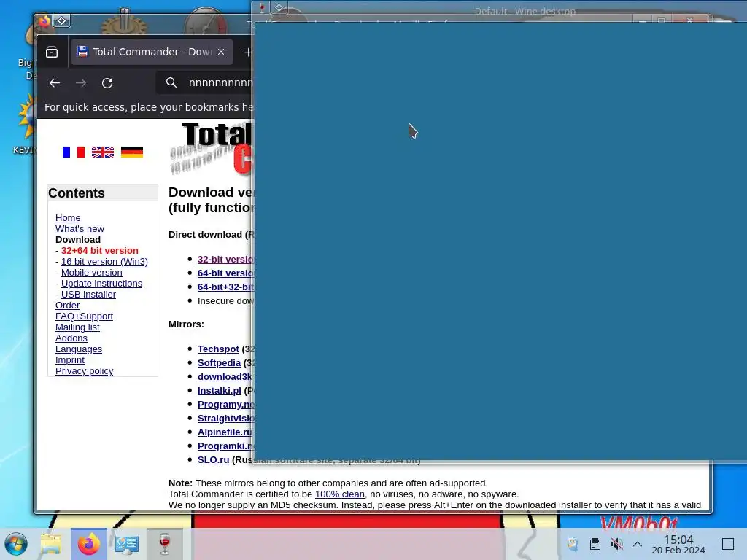
Task: Close the Total Commander browser tab
Action: [221, 52]
